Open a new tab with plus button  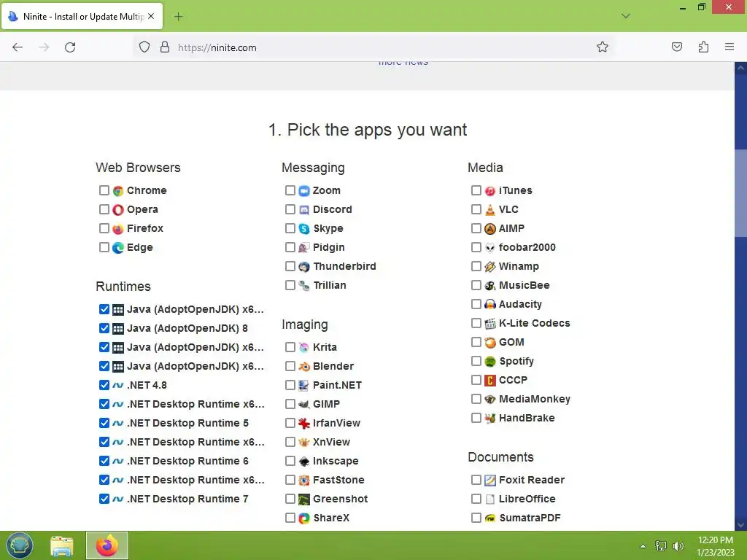pos(178,17)
